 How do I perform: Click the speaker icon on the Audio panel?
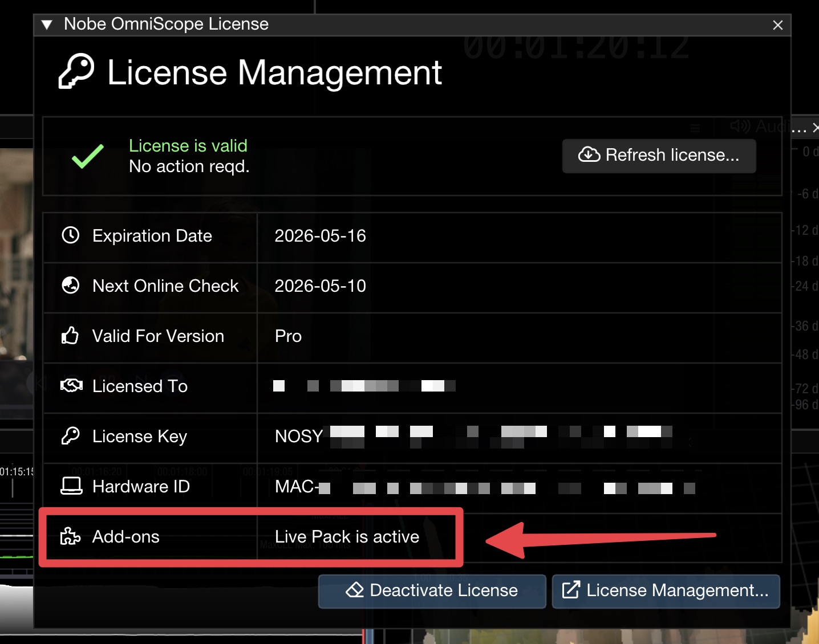click(x=739, y=127)
